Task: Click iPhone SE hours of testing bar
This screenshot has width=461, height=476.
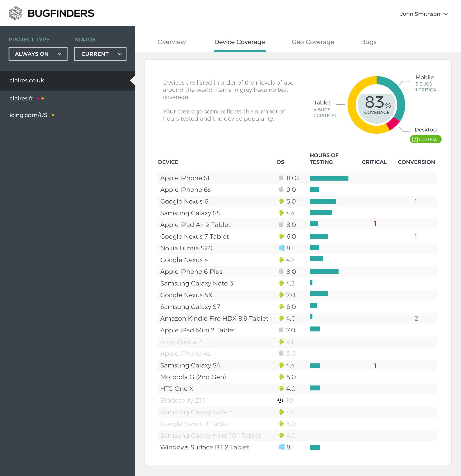Action: coord(329,178)
